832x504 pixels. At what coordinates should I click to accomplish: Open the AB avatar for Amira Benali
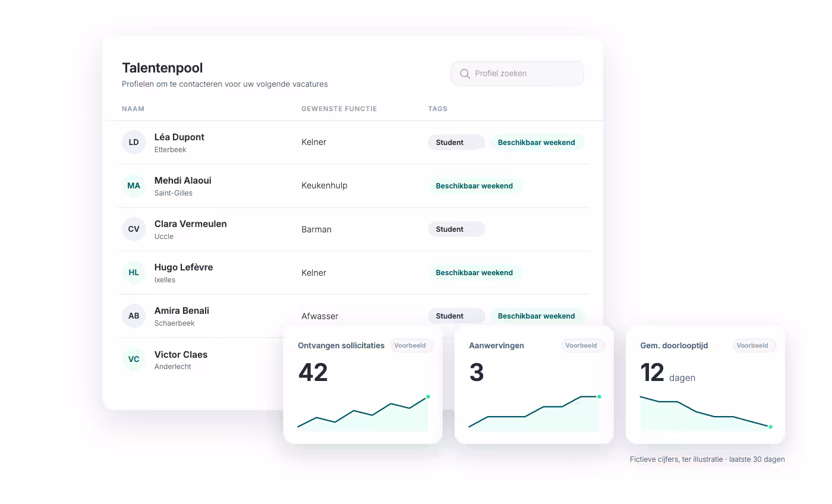coord(134,316)
